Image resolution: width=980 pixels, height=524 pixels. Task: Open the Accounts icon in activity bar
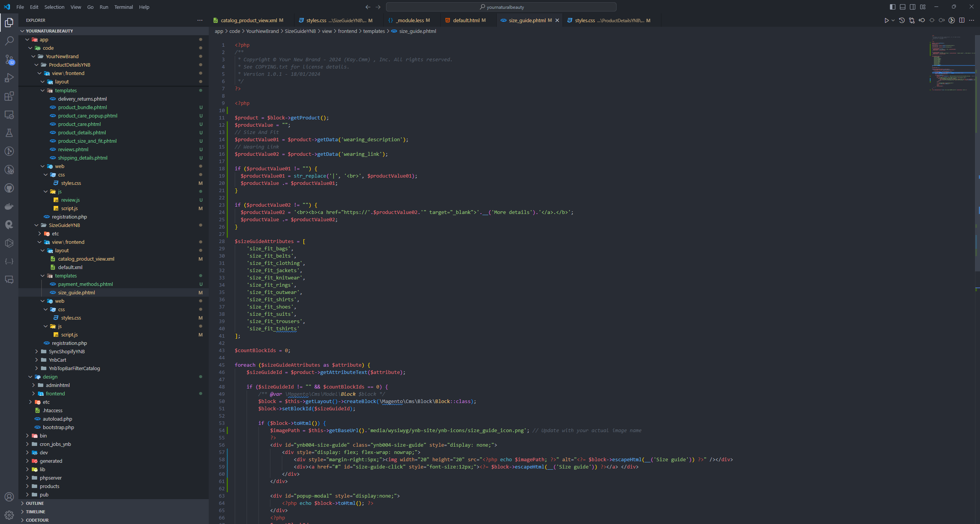click(x=9, y=496)
